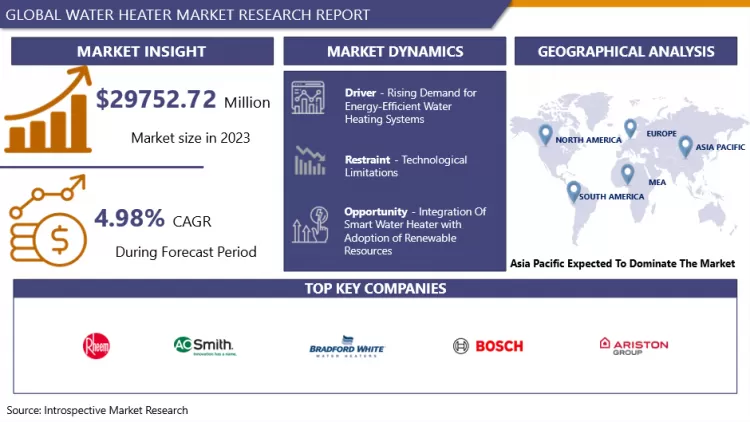This screenshot has width=750, height=422.
Task: Click 'Source: Introspective Market Research' text
Action: tap(97, 410)
